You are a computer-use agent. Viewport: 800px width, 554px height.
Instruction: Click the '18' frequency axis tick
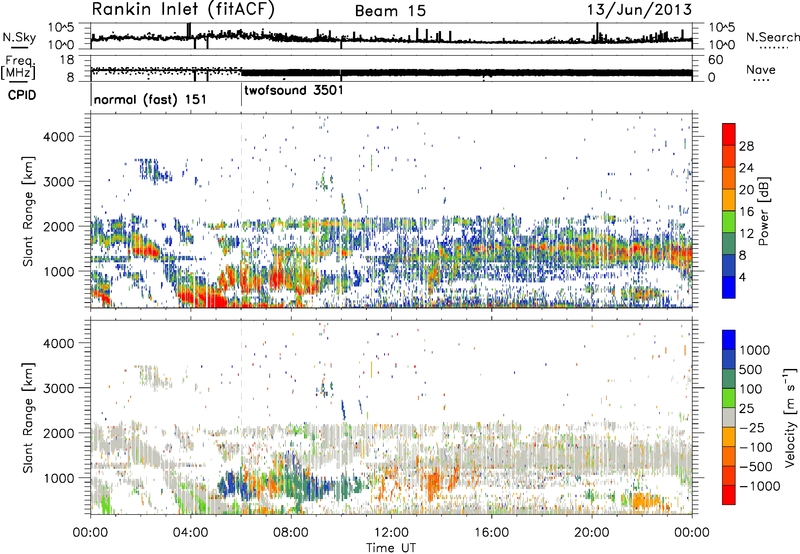click(x=67, y=60)
